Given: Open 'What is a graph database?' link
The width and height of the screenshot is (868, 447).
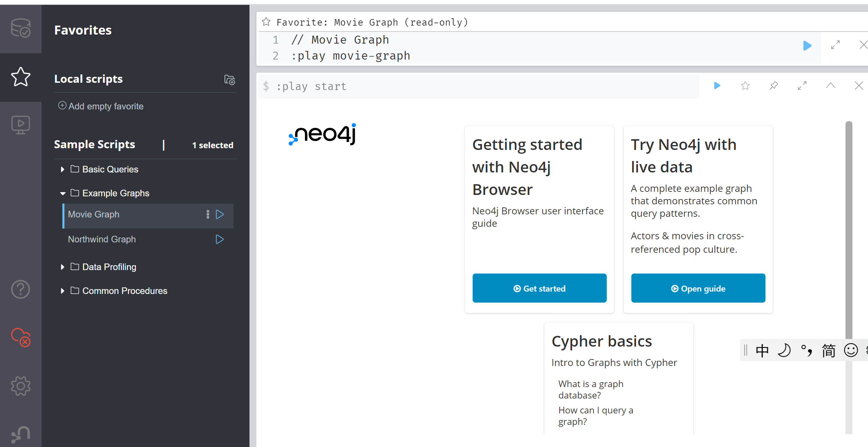Looking at the screenshot, I should pyautogui.click(x=591, y=390).
